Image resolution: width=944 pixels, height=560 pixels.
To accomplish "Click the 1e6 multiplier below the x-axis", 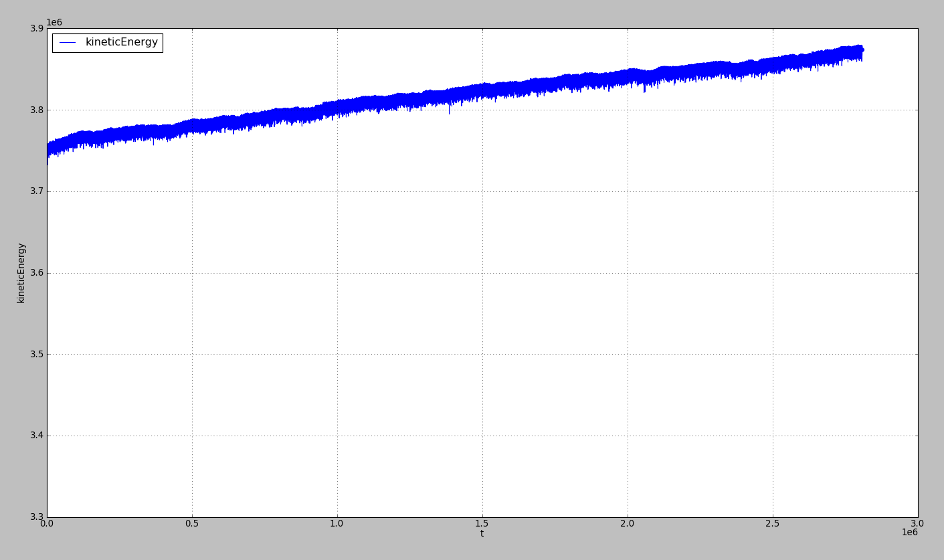I will click(x=909, y=533).
